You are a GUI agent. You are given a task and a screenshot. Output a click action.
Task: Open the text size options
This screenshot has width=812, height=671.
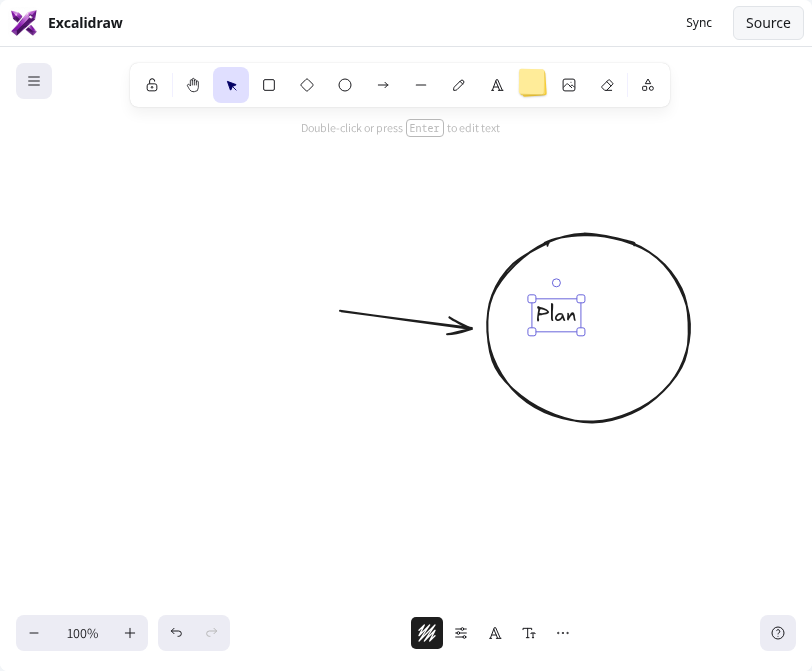pyautogui.click(x=529, y=633)
